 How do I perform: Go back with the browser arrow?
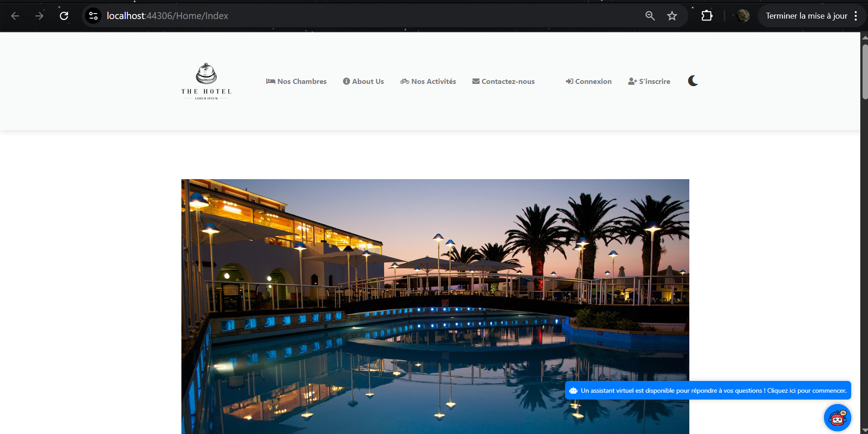pos(15,16)
